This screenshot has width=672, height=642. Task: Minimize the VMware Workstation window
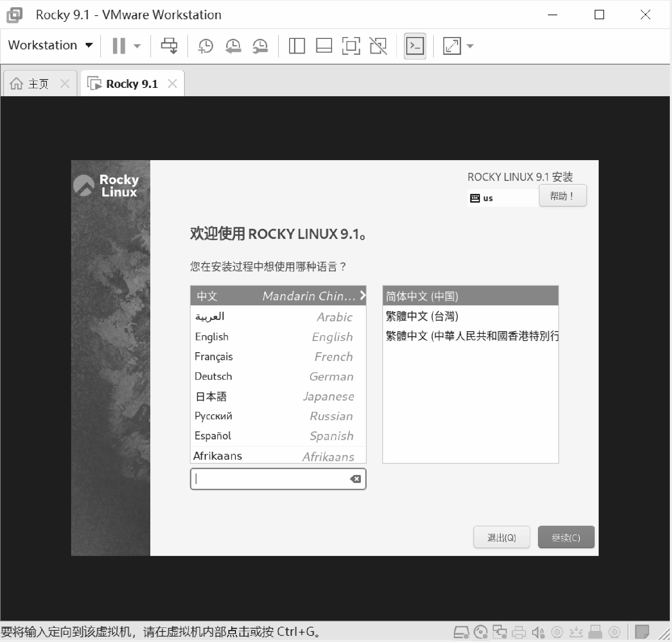coord(553,15)
